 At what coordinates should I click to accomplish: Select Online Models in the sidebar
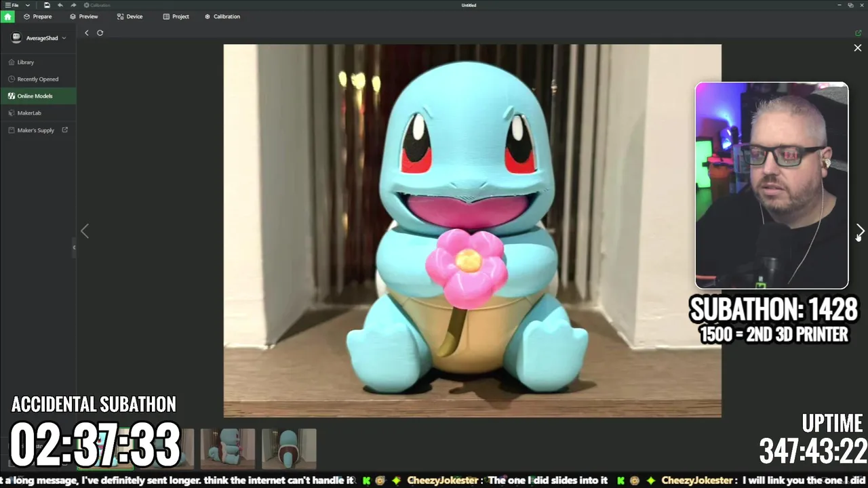[38, 96]
